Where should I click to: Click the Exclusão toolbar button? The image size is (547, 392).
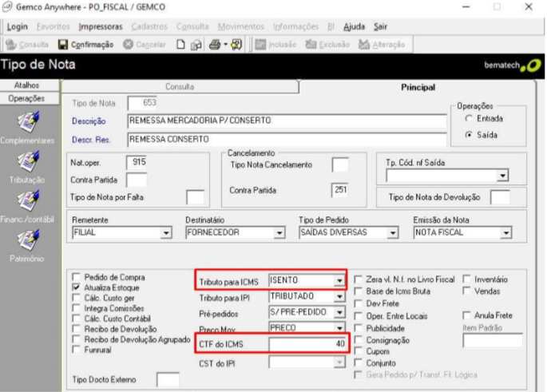click(327, 45)
